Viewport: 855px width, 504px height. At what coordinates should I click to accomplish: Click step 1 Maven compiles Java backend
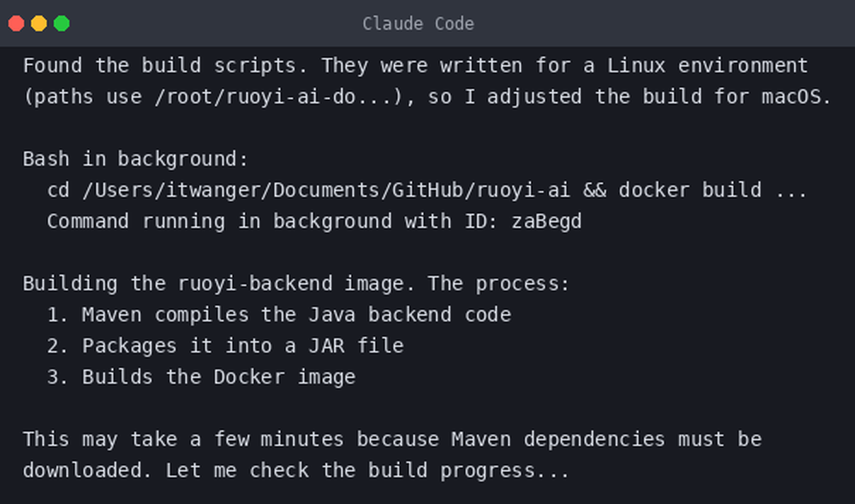[x=279, y=315]
